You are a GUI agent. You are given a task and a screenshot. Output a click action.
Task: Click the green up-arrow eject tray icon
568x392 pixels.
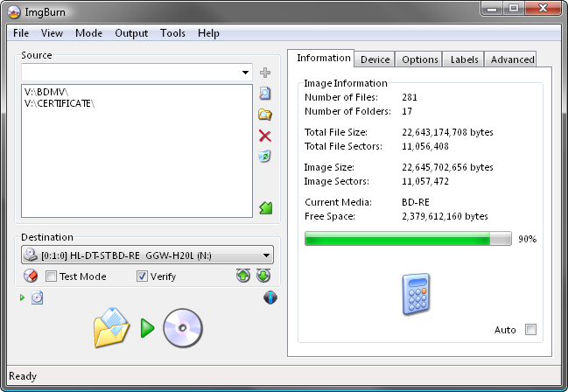243,276
